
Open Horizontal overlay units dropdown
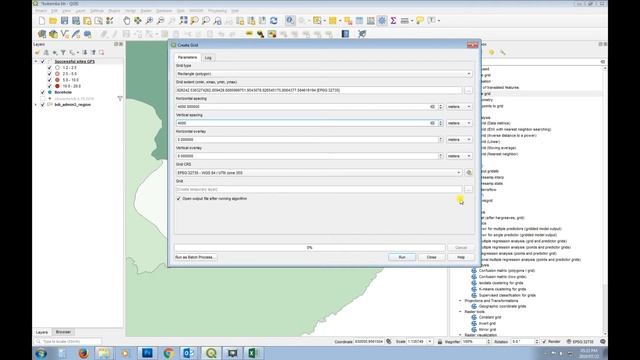pos(459,140)
